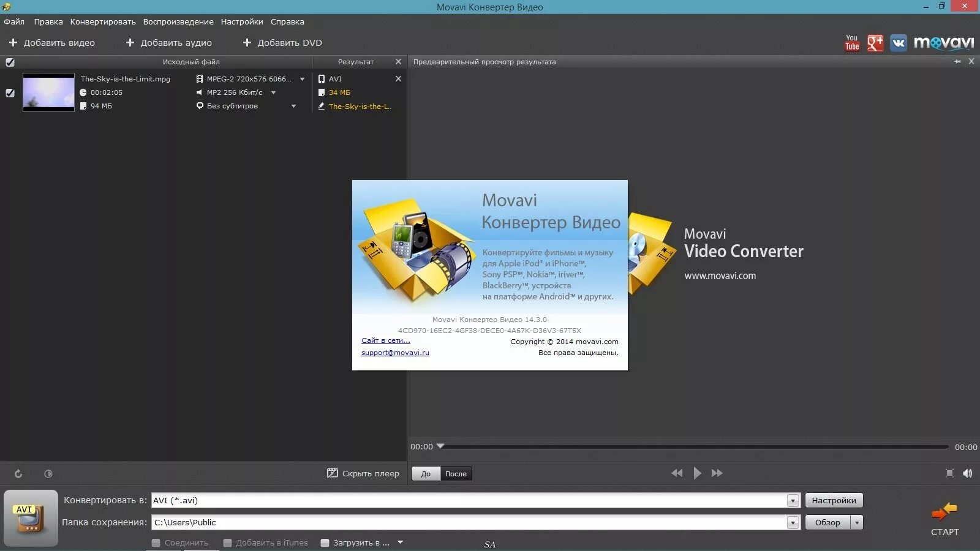Open the VK social network icon
980x551 pixels.
(x=899, y=43)
